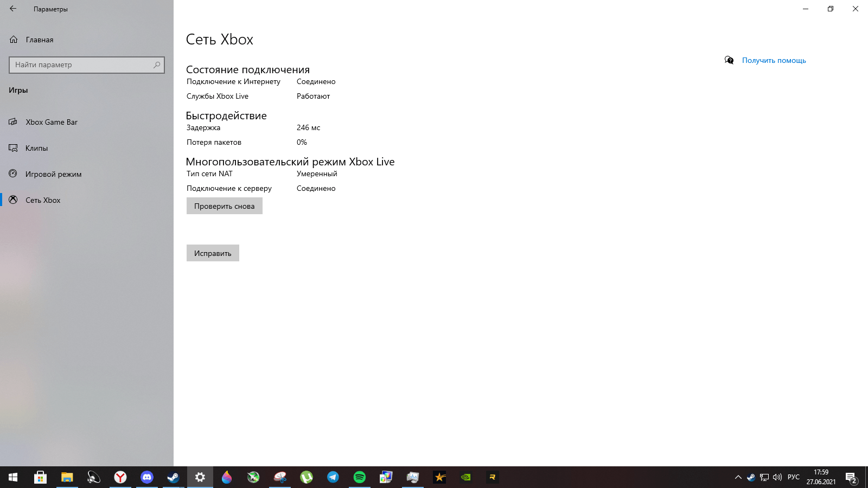Open the clock showing 17:59
The image size is (868, 488).
pyautogui.click(x=821, y=477)
